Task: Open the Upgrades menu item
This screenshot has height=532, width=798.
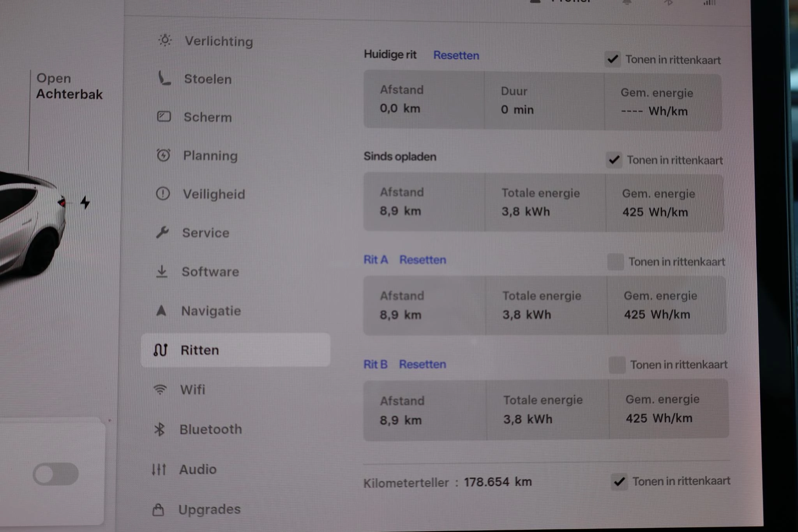Action: (x=209, y=509)
